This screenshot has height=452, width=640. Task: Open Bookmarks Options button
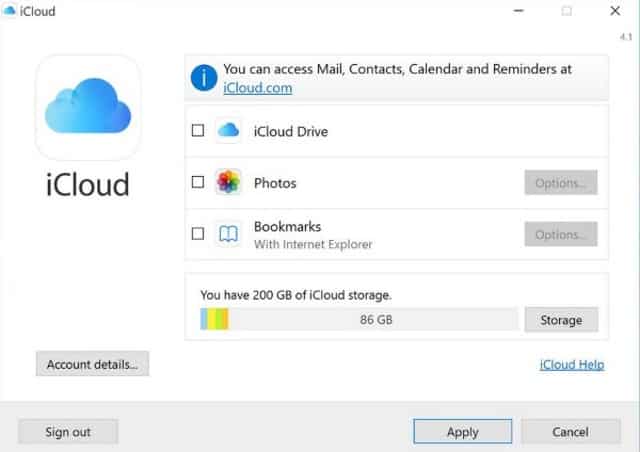(561, 234)
